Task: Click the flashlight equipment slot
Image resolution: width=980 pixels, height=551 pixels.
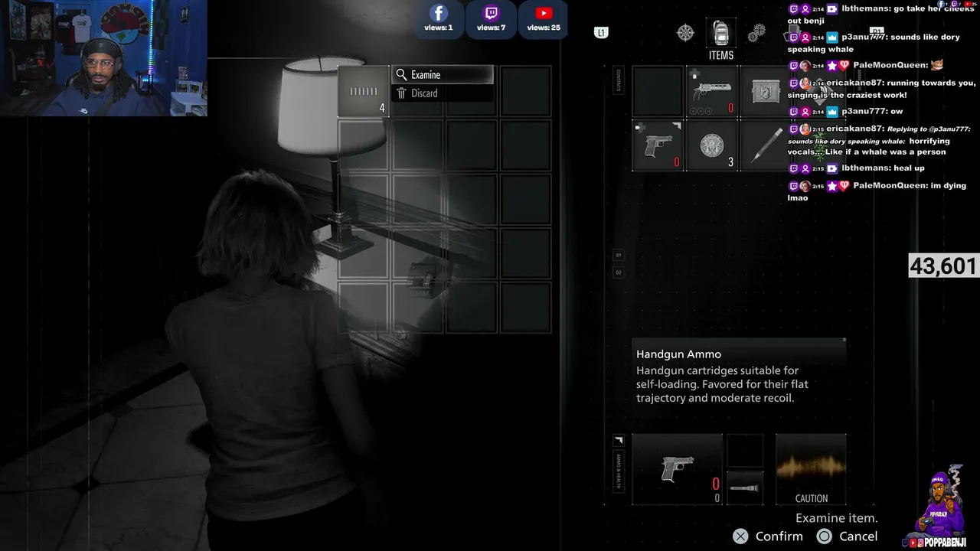Action: [x=745, y=488]
